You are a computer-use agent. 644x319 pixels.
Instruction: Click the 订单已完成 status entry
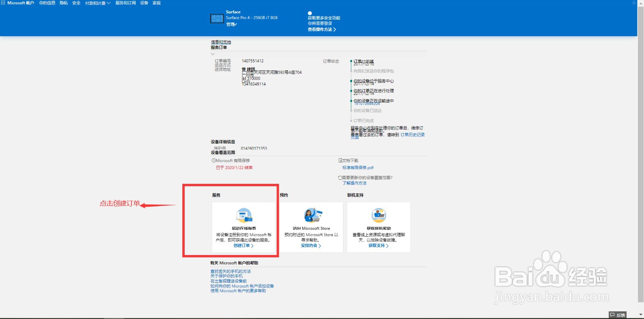tap(363, 121)
